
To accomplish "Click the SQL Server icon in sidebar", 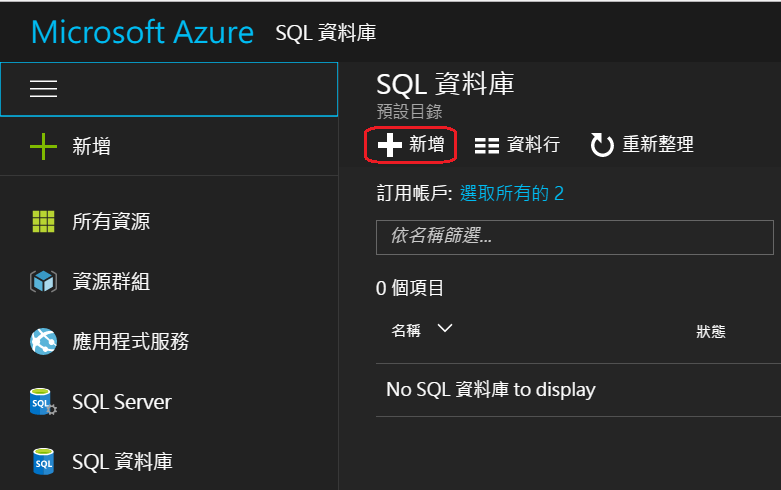I will click(43, 402).
